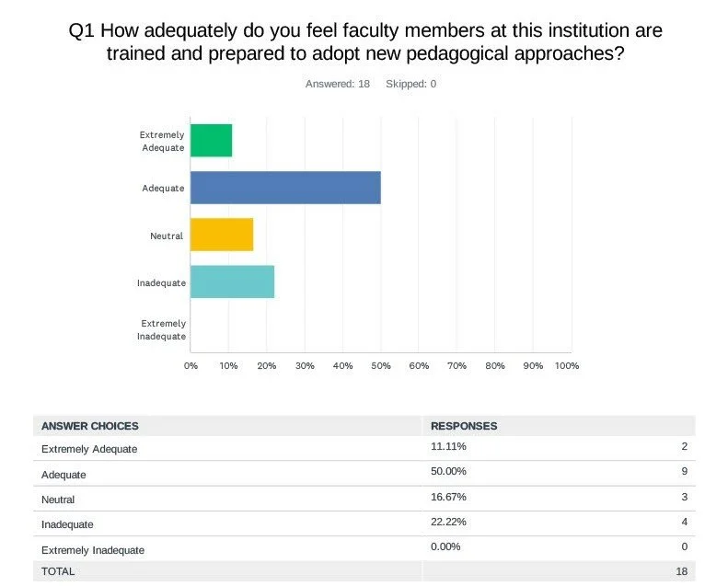Viewport: 728px width, 586px height.
Task: Click the green Extremely Adequate bar
Action: click(x=211, y=141)
